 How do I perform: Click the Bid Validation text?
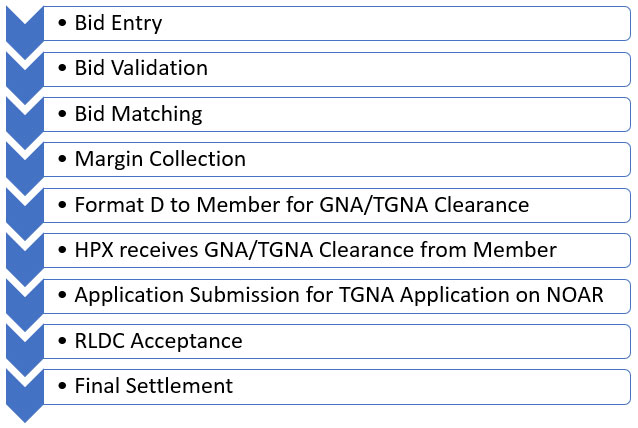click(141, 68)
